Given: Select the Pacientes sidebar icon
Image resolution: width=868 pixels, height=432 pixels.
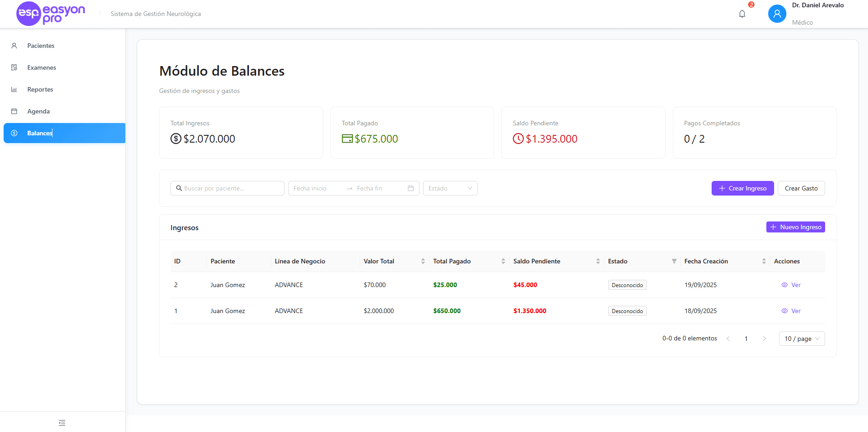Looking at the screenshot, I should click(x=14, y=46).
